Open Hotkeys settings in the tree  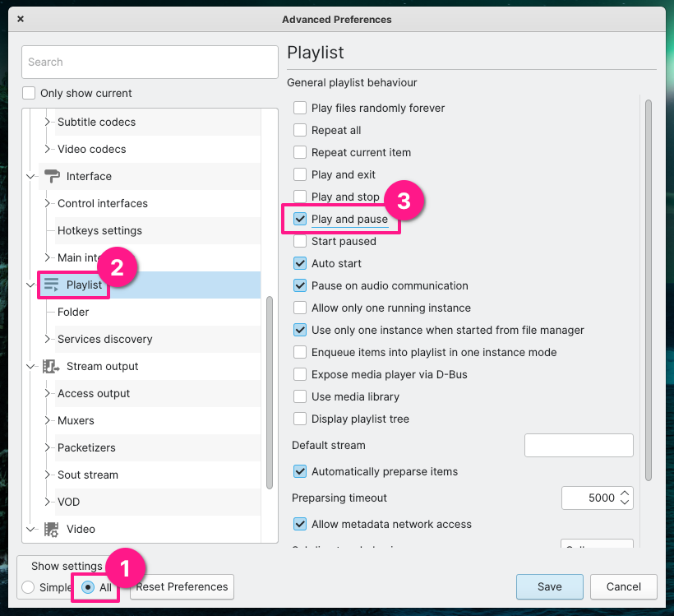point(99,230)
